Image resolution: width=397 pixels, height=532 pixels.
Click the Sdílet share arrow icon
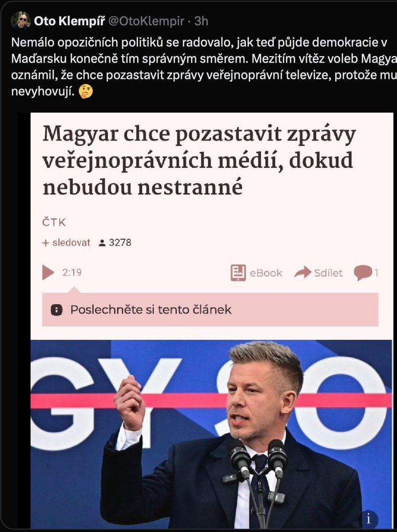pos(302,272)
